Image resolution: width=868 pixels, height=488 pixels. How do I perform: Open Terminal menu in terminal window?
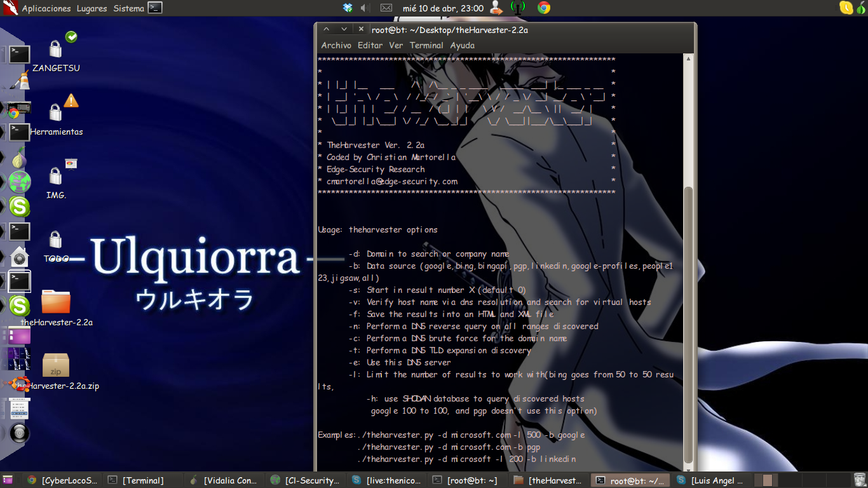(426, 45)
